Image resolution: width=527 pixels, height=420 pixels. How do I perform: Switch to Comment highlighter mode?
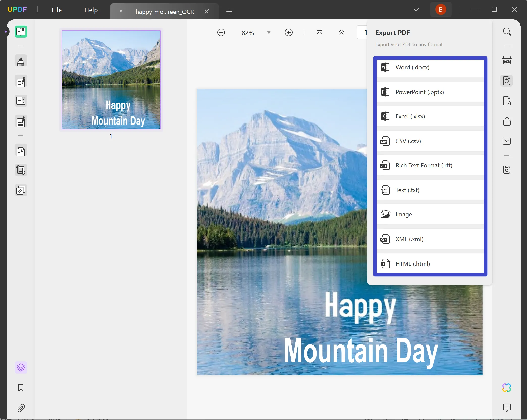tap(21, 61)
